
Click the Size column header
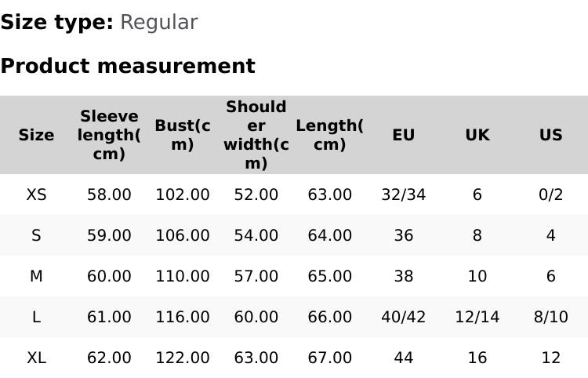[x=36, y=135]
